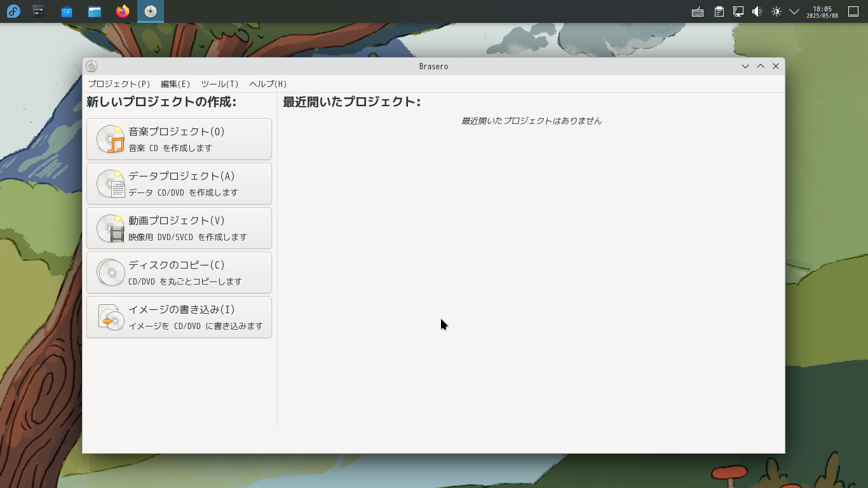This screenshot has height=488, width=868.
Task: Select the Brasero taskbar entry
Action: coord(151,11)
